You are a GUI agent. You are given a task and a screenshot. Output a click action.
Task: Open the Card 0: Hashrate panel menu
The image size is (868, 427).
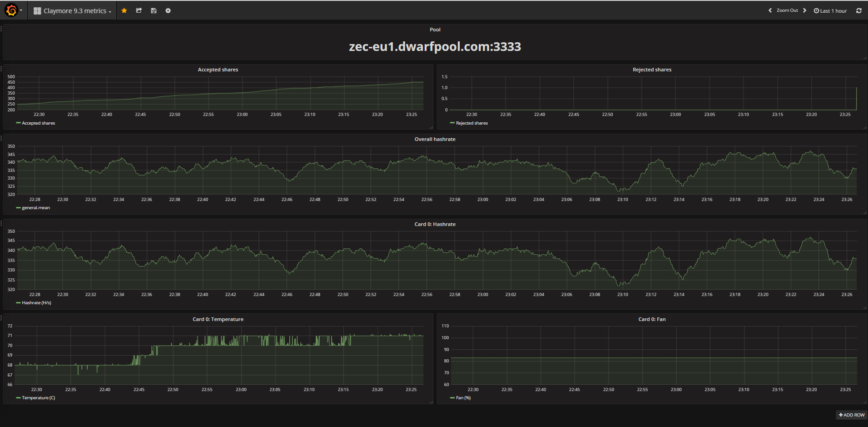point(435,224)
